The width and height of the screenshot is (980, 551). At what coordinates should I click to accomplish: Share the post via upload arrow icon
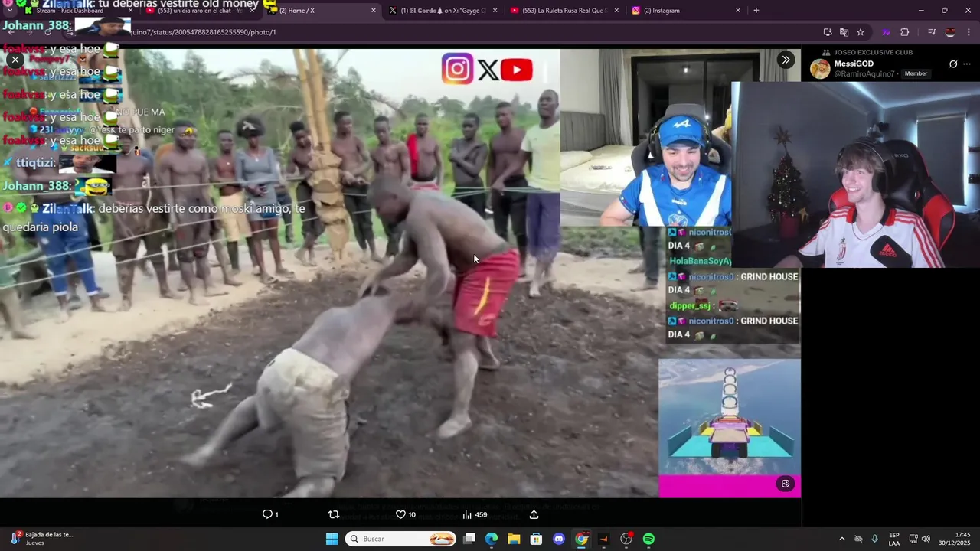[534, 514]
